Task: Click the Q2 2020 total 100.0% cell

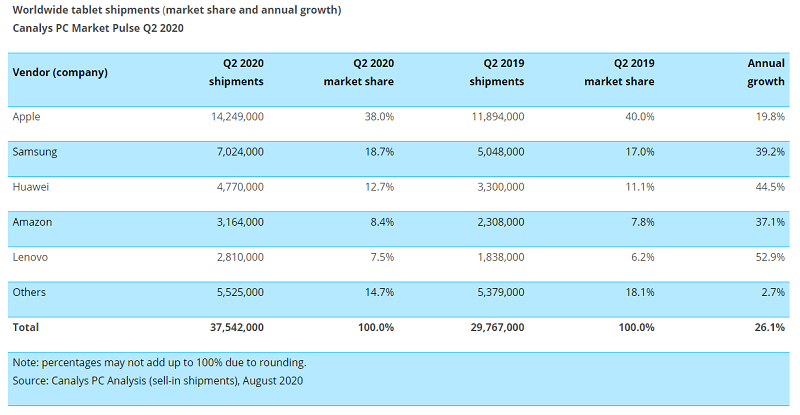Action: tap(376, 328)
